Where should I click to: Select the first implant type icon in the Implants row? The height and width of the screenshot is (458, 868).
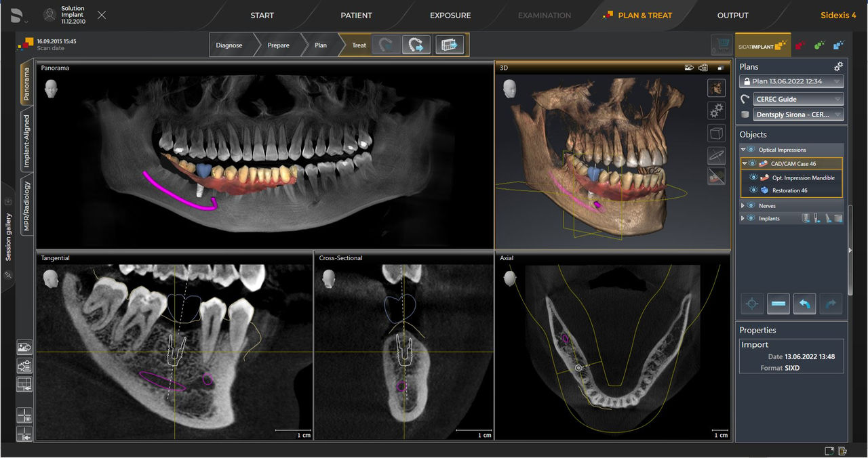click(806, 217)
